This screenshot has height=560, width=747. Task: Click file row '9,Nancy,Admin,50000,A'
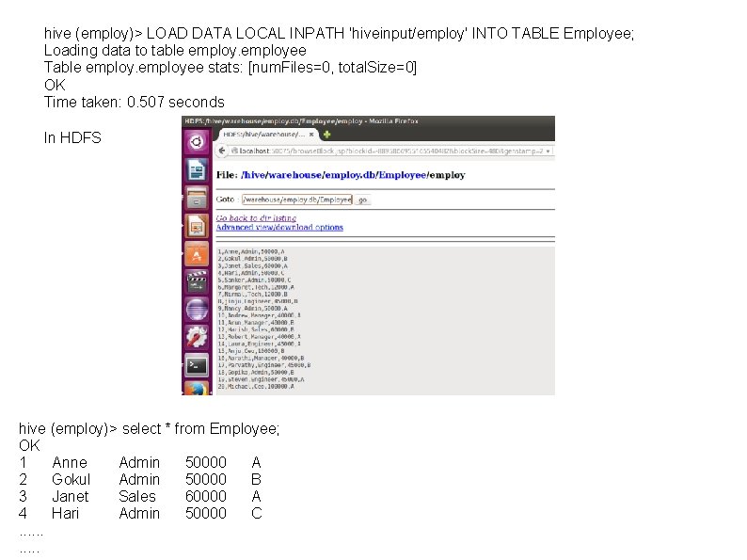[252, 309]
